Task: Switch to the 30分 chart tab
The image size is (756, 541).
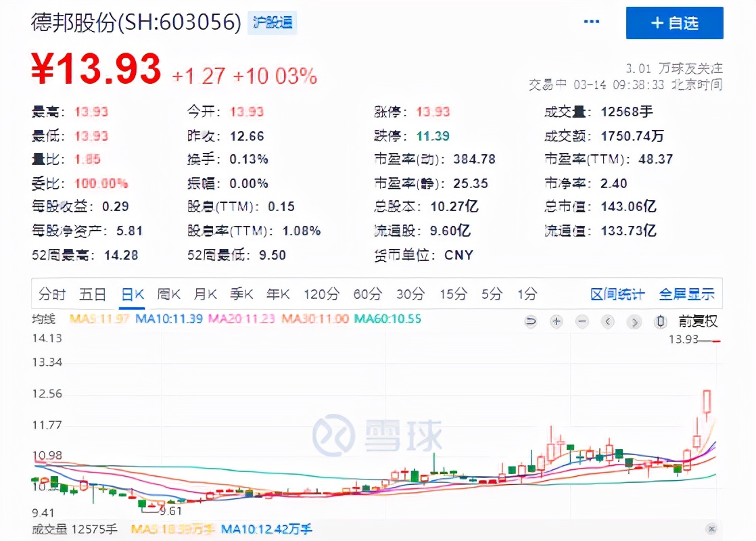Action: point(410,293)
